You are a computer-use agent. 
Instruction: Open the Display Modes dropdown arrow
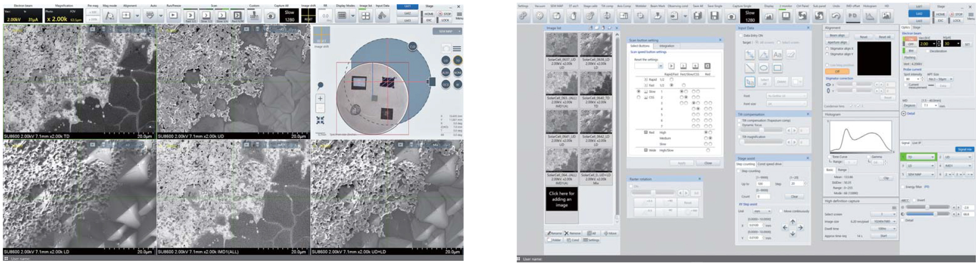[353, 16]
